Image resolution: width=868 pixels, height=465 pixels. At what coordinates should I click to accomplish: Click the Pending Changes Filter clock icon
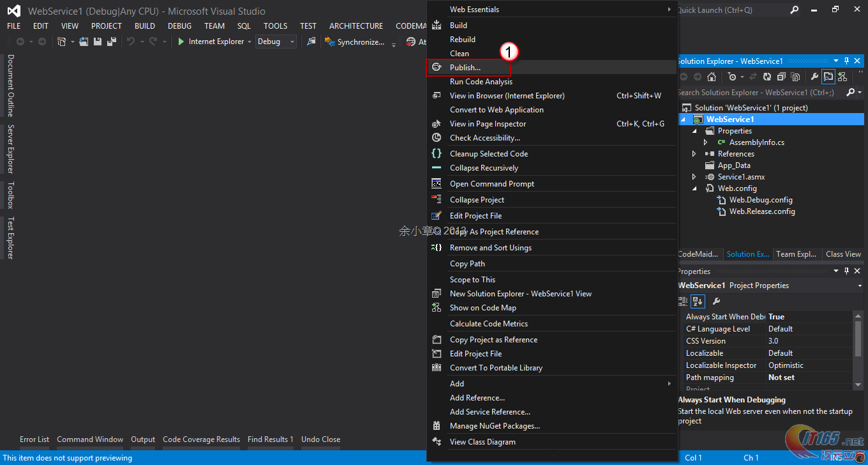click(x=731, y=77)
